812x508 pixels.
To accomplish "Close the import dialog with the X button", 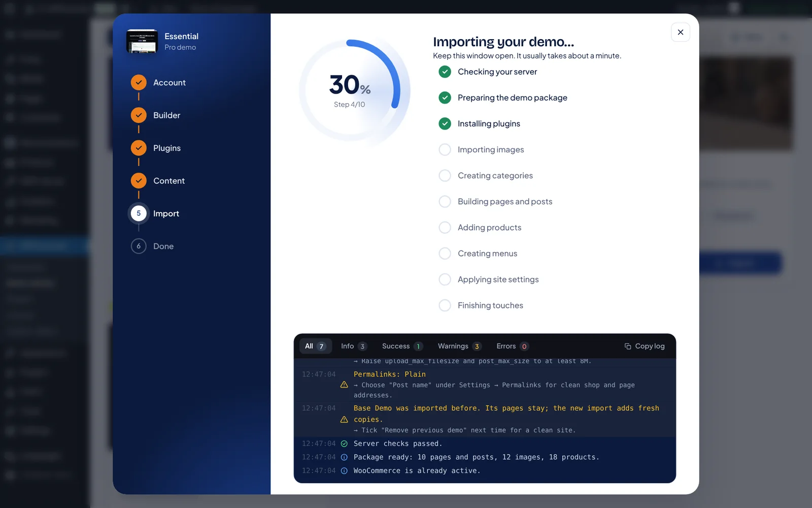I will pyautogui.click(x=680, y=32).
